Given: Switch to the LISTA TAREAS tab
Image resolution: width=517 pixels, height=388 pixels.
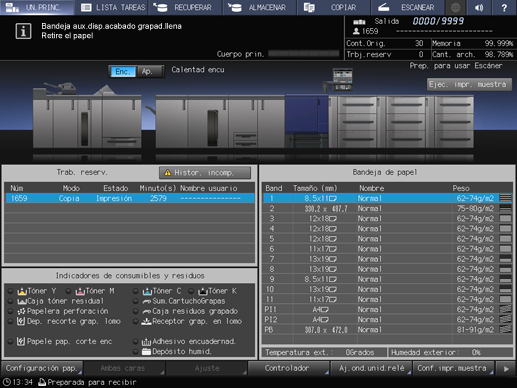Looking at the screenshot, I should click(x=112, y=7).
